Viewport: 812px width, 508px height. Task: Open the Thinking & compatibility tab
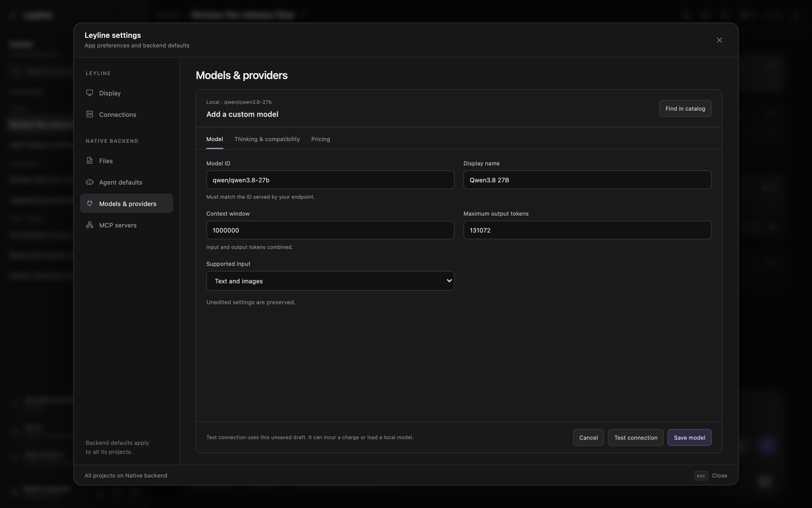pos(267,139)
